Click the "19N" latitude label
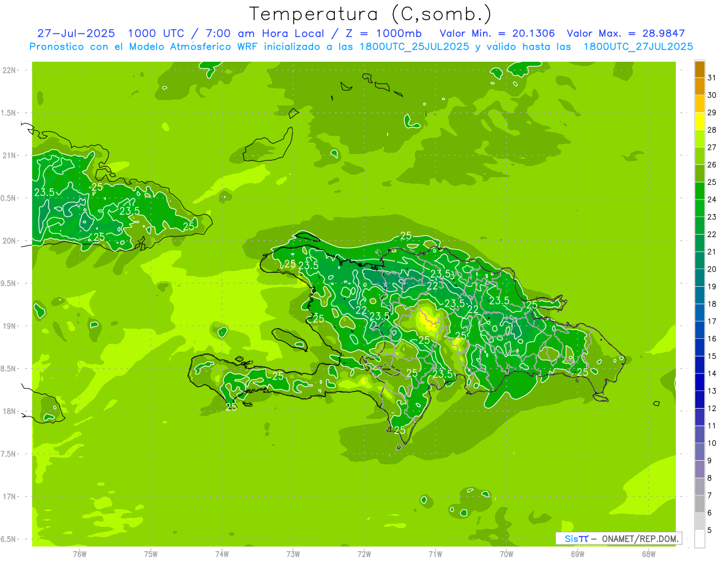The width and height of the screenshot is (728, 562). tap(9, 326)
